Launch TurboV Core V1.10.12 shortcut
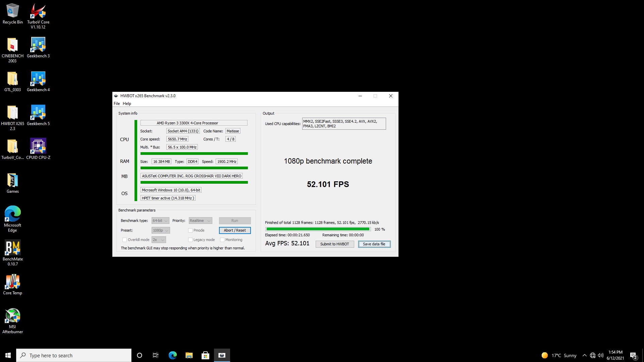 pos(38,16)
